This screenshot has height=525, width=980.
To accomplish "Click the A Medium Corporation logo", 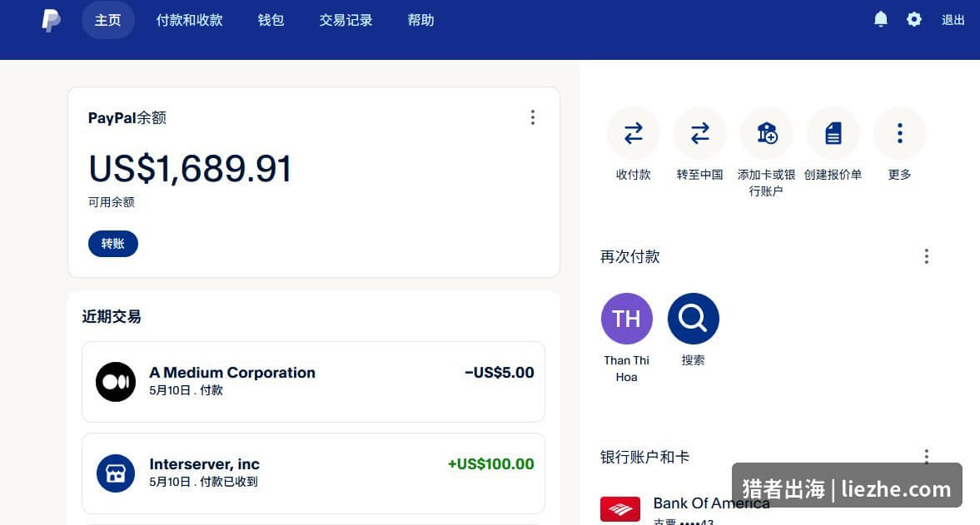I will coord(116,381).
